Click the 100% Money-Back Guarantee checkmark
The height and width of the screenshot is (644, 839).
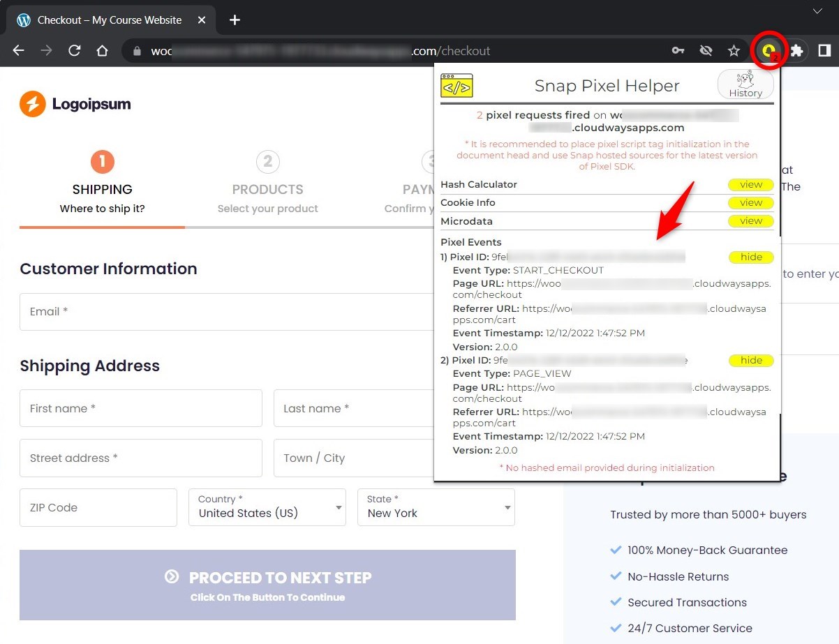point(616,550)
